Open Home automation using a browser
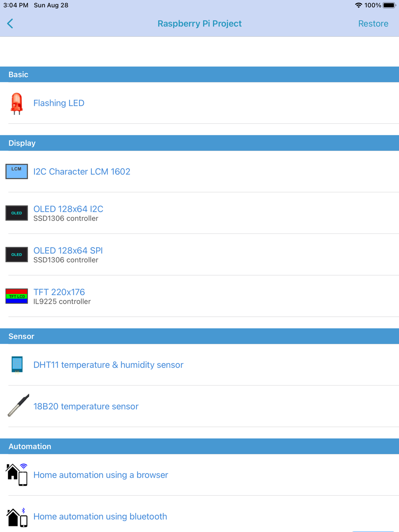Viewport: 399px width, 532px height. 199,475
